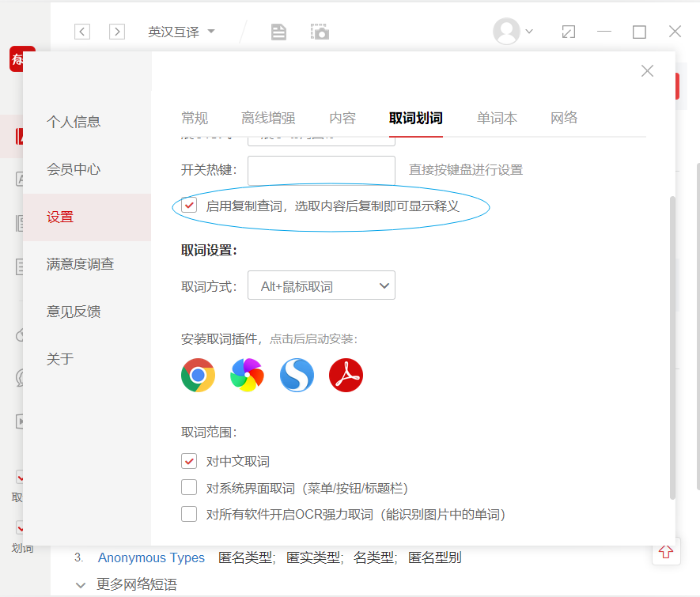Close the Youdao dictionary main window
700x597 pixels.
(675, 32)
